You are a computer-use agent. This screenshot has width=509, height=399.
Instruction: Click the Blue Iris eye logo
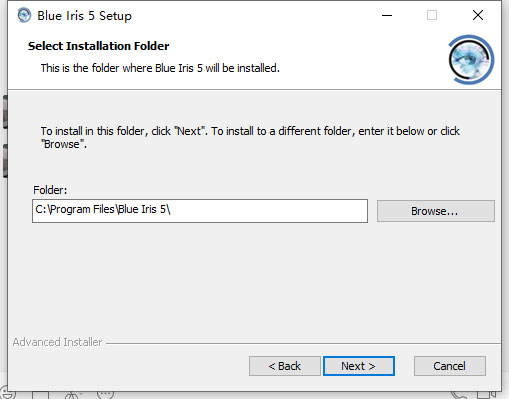tap(470, 60)
